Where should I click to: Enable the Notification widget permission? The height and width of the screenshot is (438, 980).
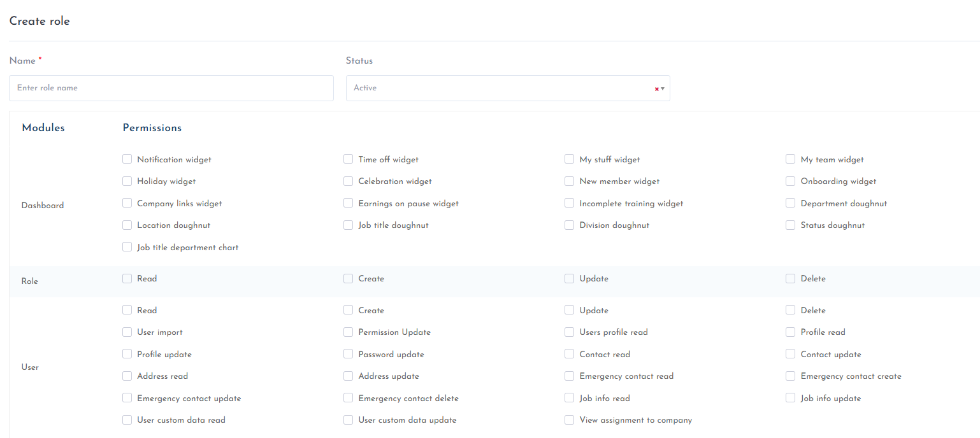127,159
